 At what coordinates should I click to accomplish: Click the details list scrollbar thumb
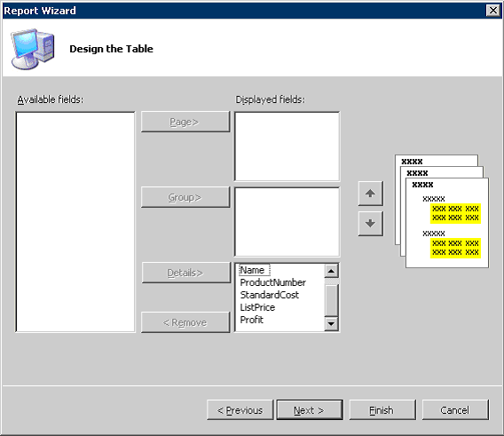click(331, 300)
